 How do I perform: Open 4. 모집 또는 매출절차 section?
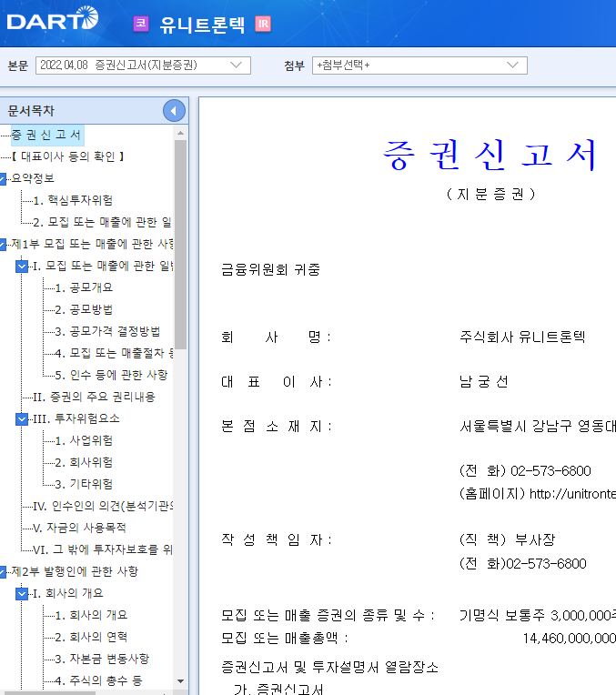click(114, 353)
